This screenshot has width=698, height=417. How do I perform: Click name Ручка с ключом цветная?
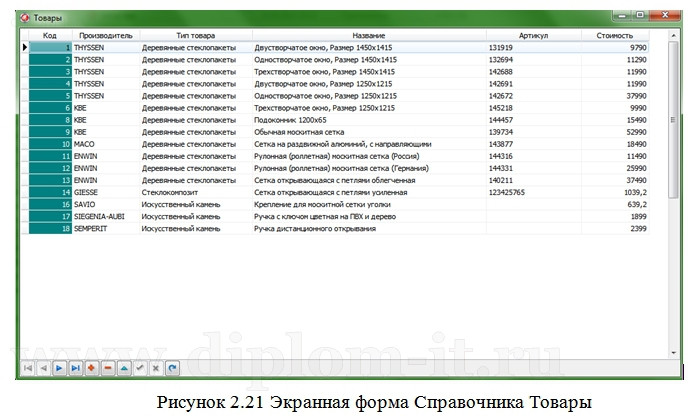[369, 216]
